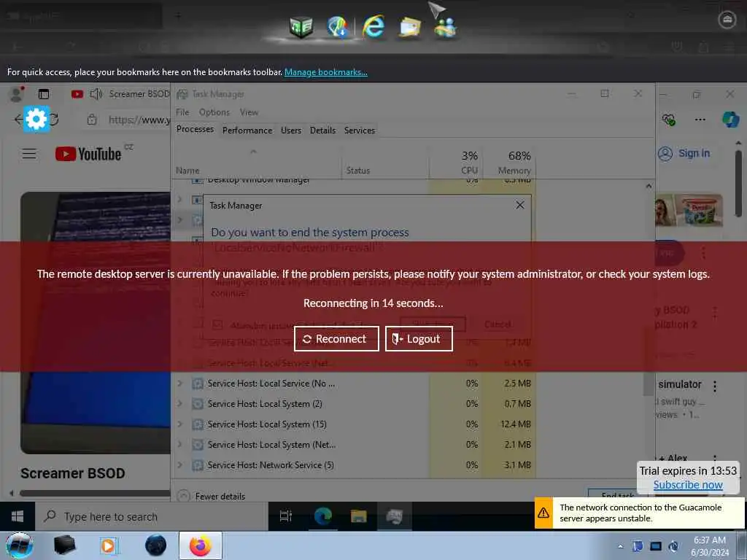This screenshot has width=747, height=560.
Task: Toggle the Abandon unsaved data checkbox
Action: pos(217,325)
